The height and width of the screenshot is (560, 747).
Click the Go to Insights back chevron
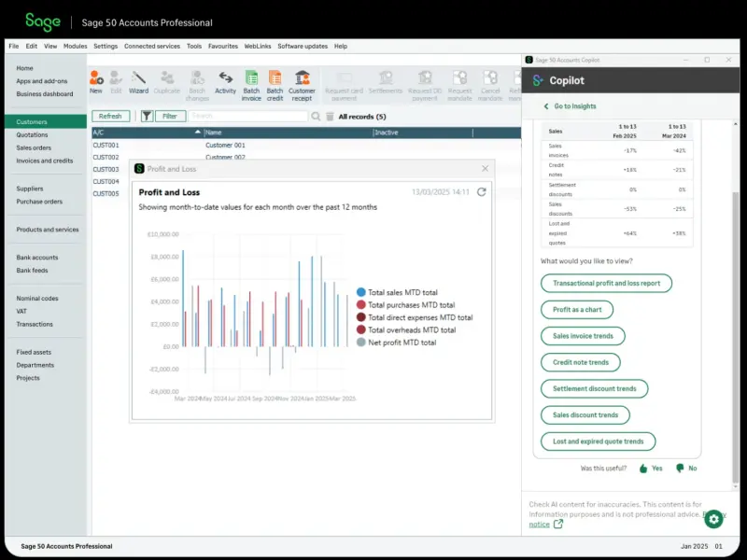546,106
